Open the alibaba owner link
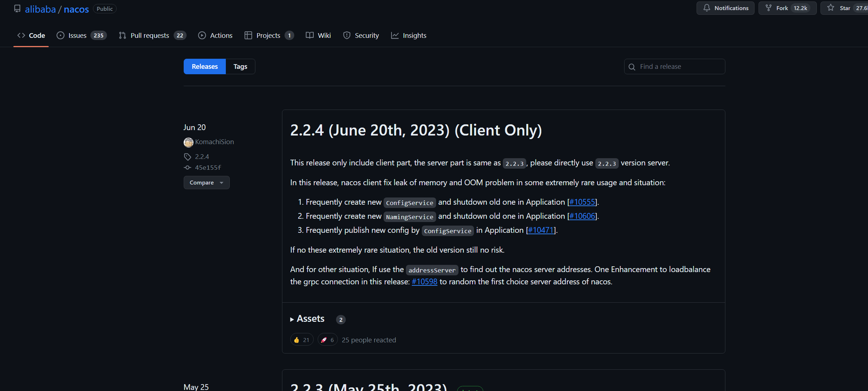The image size is (868, 391). pyautogui.click(x=40, y=9)
